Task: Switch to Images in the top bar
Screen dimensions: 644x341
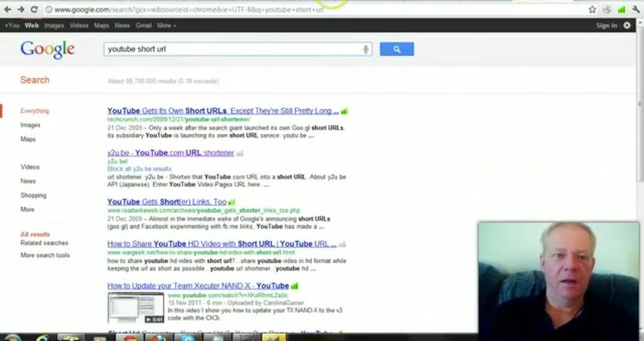Action: pyautogui.click(x=55, y=26)
